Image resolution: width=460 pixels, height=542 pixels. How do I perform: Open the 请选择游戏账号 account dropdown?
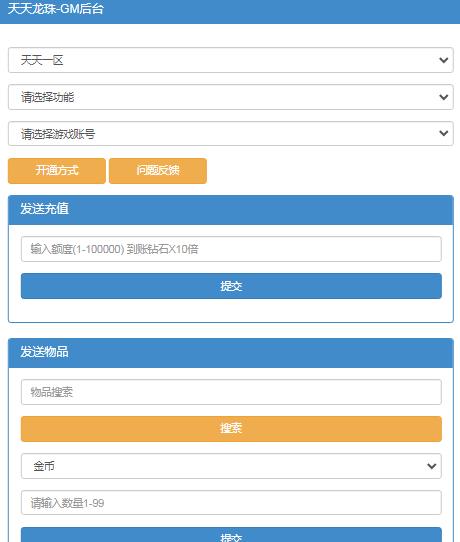231,133
